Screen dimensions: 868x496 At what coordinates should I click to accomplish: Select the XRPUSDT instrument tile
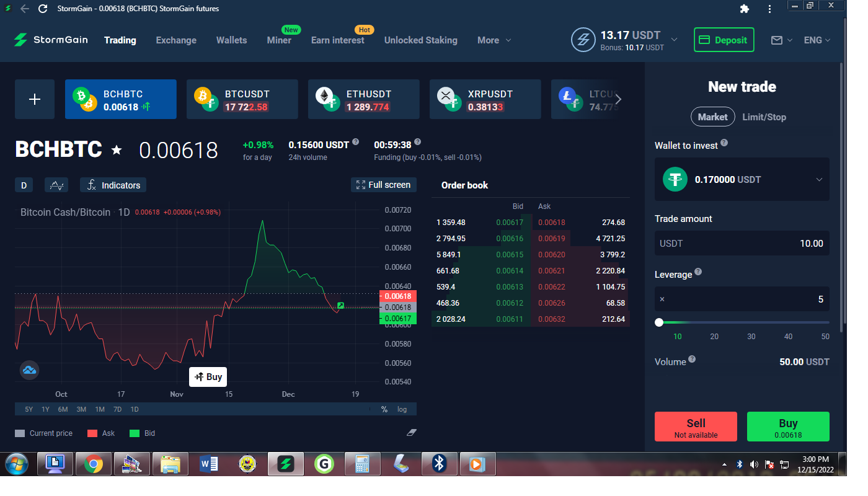(485, 99)
